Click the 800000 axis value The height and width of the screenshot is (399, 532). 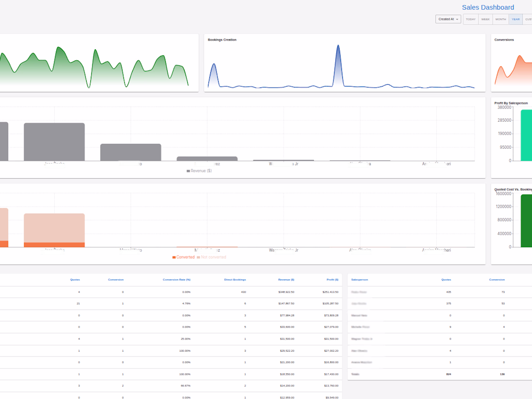coord(504,220)
